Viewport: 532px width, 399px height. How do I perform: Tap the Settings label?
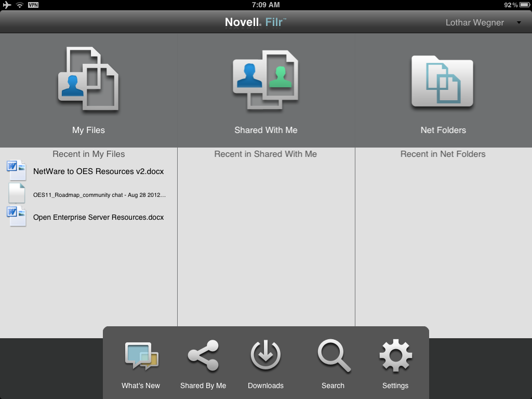pyautogui.click(x=395, y=386)
